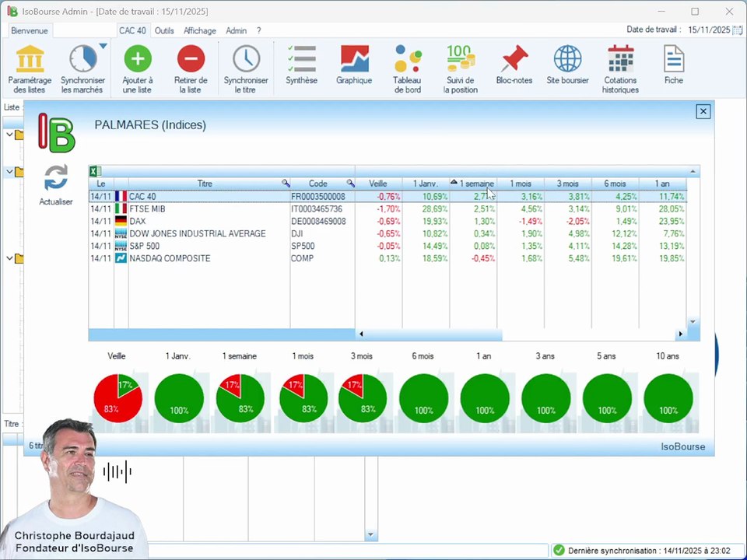Select the CAC 40 tab
Screen dimensions: 747x560
[133, 30]
